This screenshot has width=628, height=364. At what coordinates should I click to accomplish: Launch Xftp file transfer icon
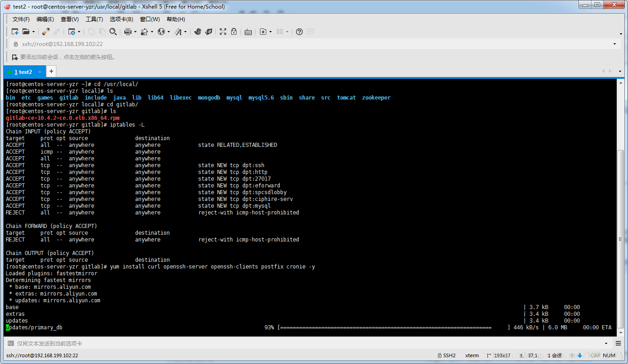coord(209,32)
